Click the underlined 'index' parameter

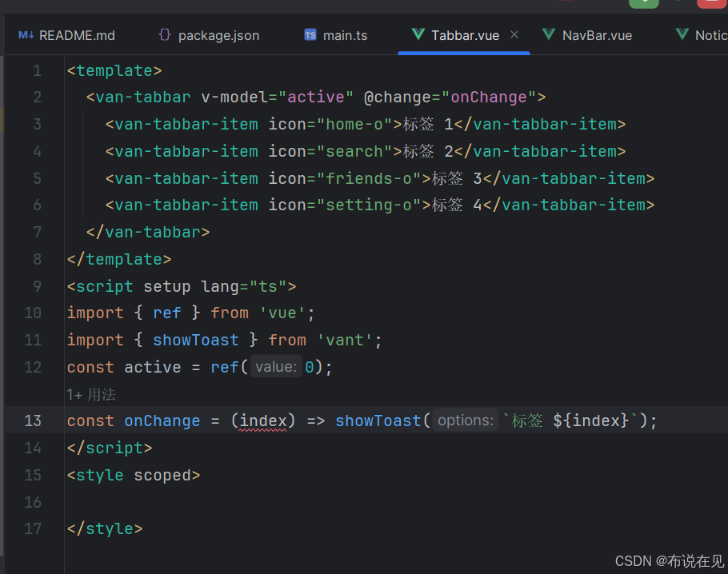263,421
